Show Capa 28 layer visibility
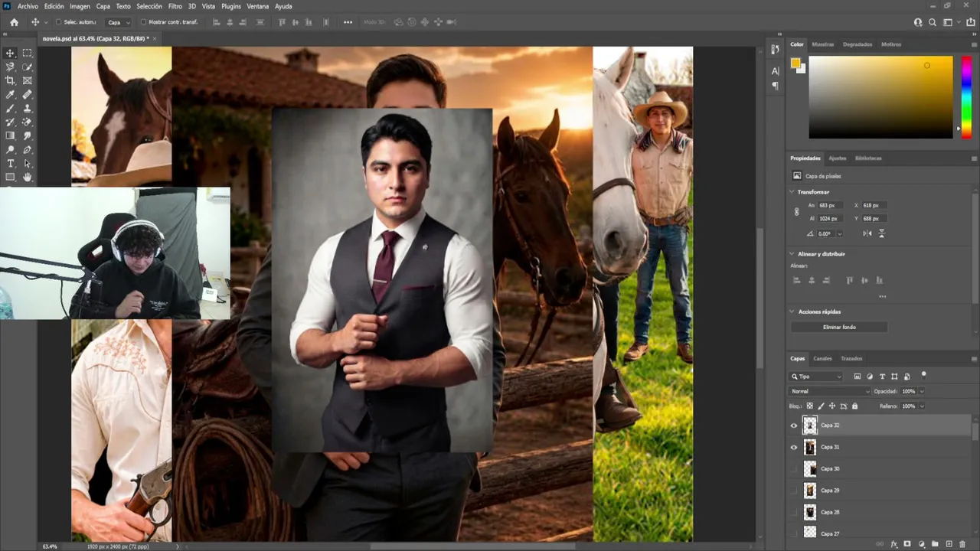Screen dimensions: 980x551 pyautogui.click(x=794, y=512)
